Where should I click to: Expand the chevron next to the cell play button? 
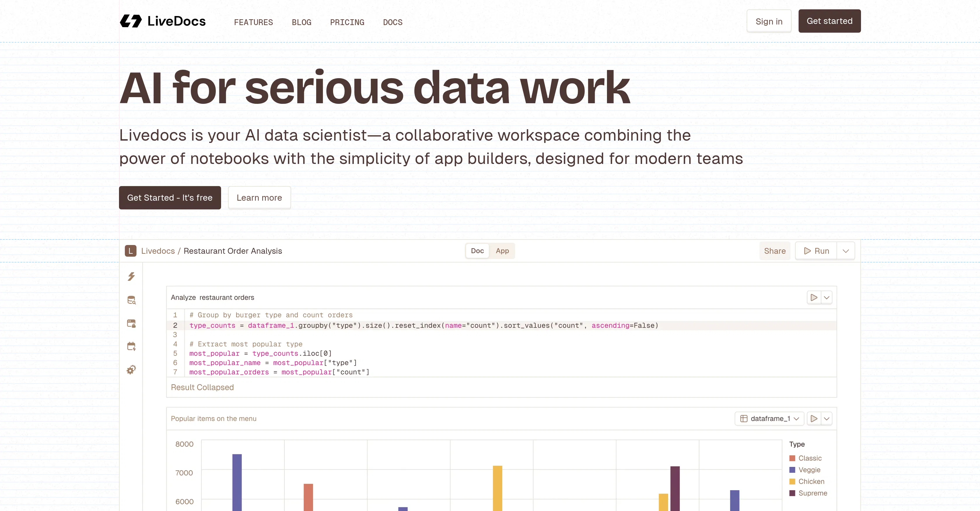826,297
